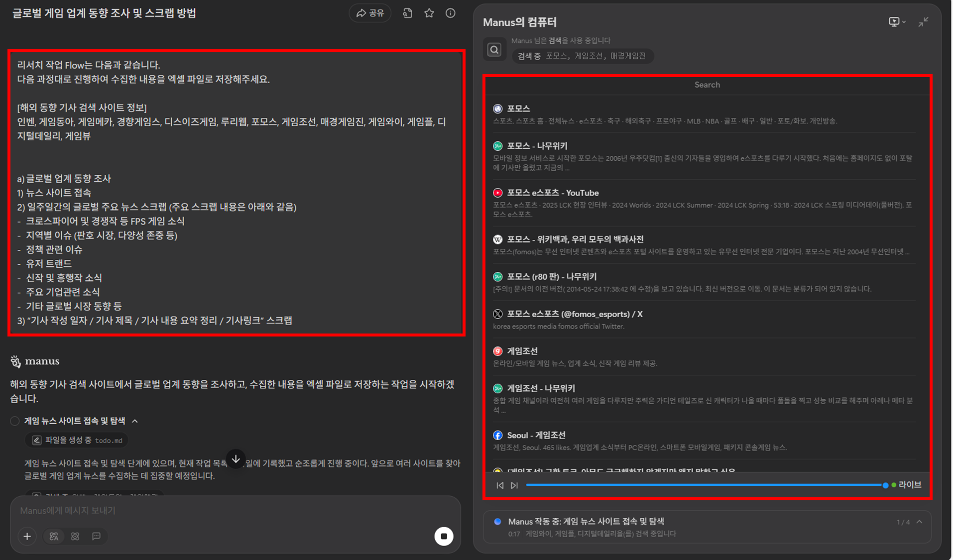Toggle the 게임 뉴스 사이트 접속 step circle

pyautogui.click(x=15, y=421)
